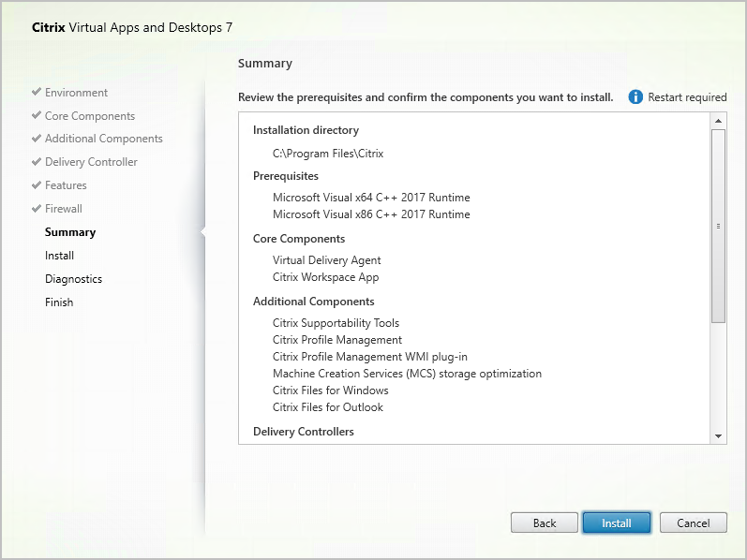Image resolution: width=747 pixels, height=560 pixels.
Task: Click the Additional Components checkmark icon
Action: point(36,139)
